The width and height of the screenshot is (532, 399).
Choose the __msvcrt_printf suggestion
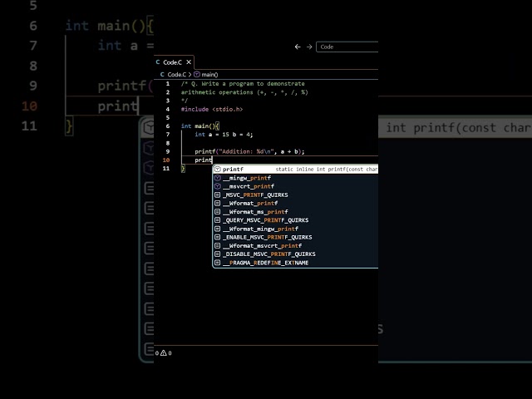295,186
